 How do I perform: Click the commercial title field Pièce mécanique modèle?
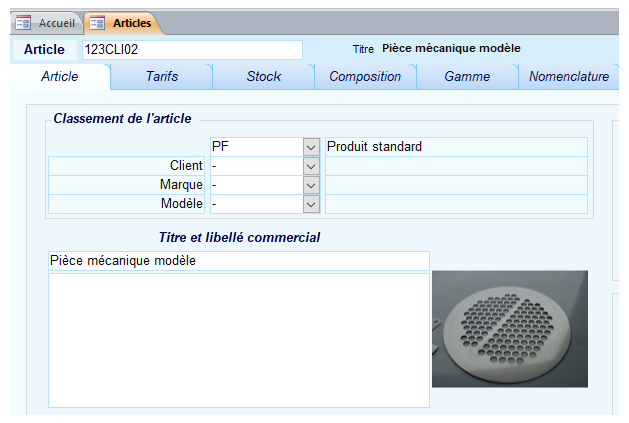click(238, 261)
